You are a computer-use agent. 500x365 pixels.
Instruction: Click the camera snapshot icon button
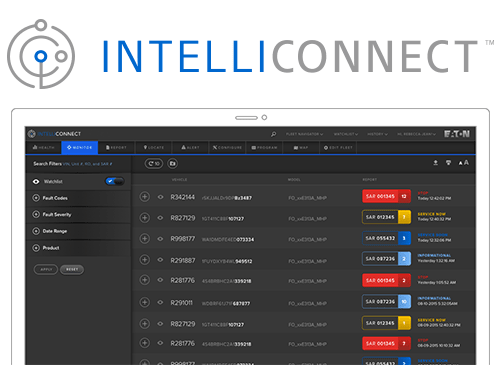click(172, 164)
